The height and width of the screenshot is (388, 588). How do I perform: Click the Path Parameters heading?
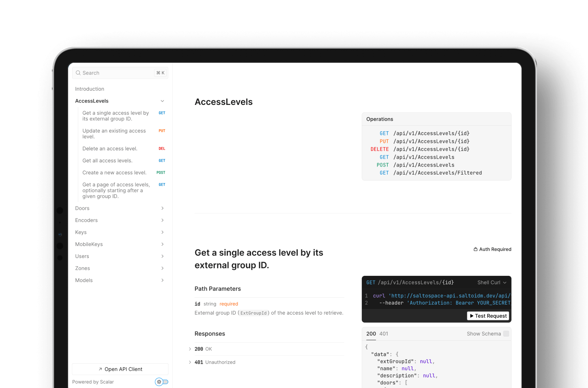click(x=218, y=289)
